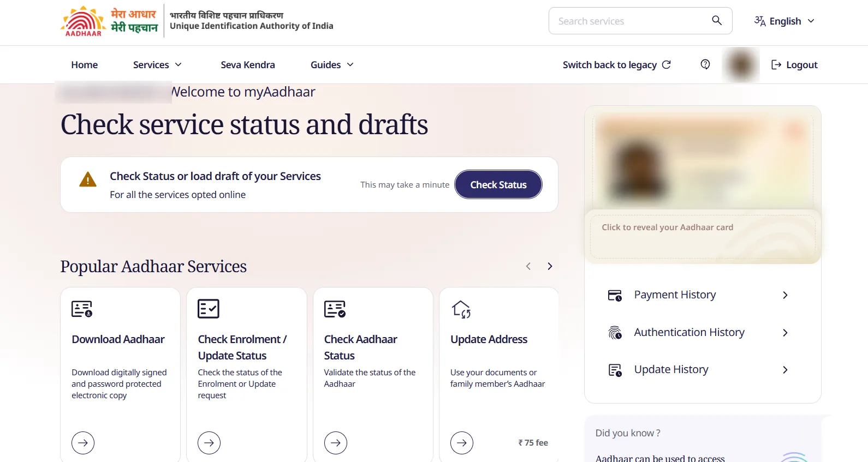Click the warning triangle icon
The image size is (868, 462).
88,179
